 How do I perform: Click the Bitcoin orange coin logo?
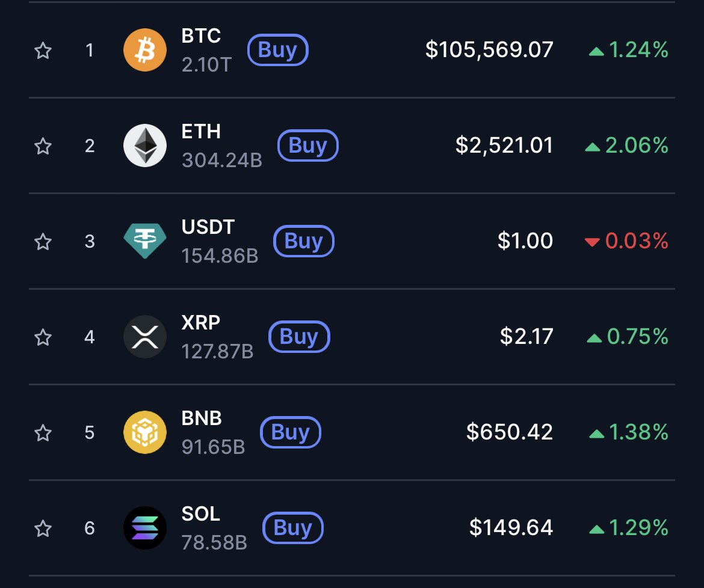click(144, 50)
